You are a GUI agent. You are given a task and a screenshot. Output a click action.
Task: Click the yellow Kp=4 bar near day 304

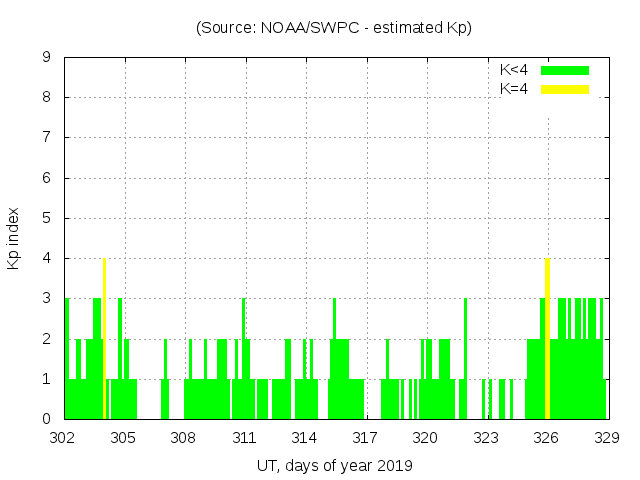(x=104, y=340)
